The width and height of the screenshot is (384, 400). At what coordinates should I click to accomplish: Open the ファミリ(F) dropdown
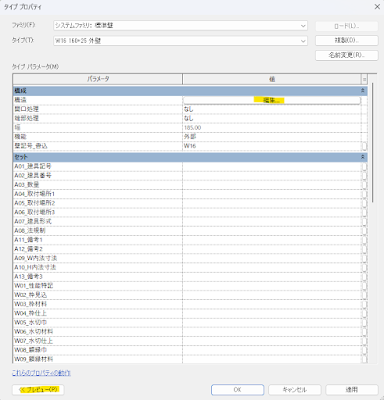coord(180,26)
